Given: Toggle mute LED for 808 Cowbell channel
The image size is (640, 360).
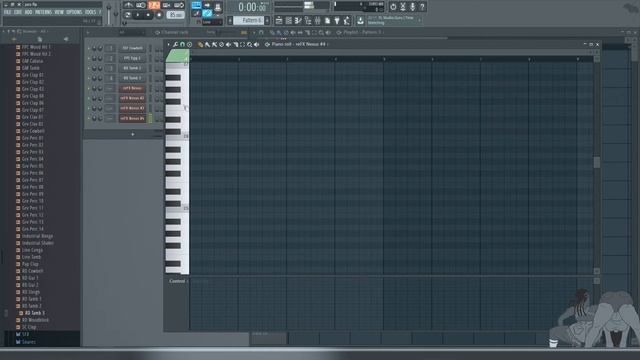Looking at the screenshot, I should [89, 48].
